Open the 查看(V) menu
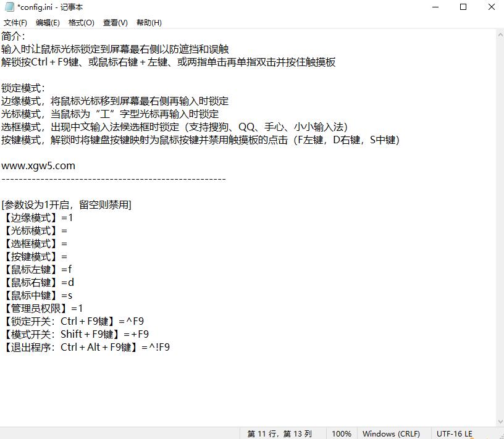The image size is (504, 439). [x=115, y=23]
